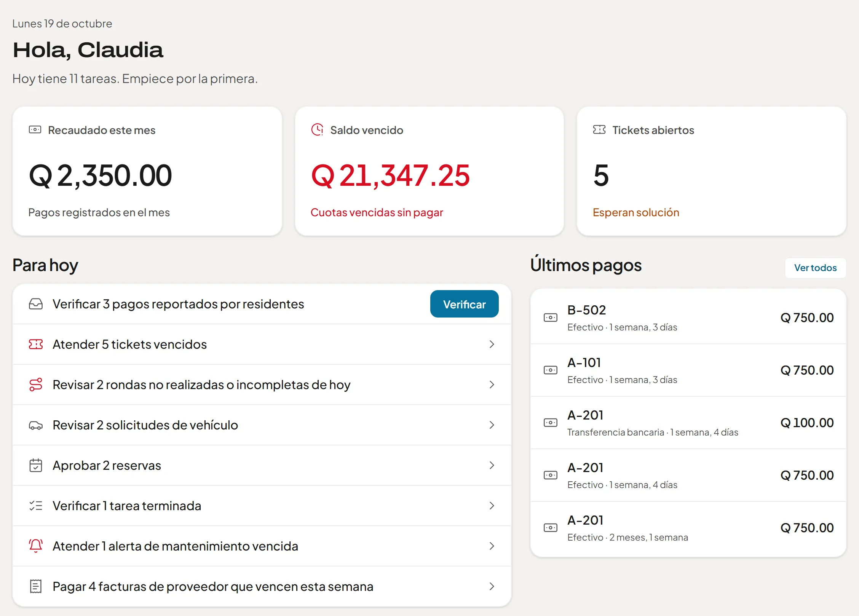The image size is (859, 616).
Task: Click the clock icon beside Saldo vencido
Action: point(317,130)
